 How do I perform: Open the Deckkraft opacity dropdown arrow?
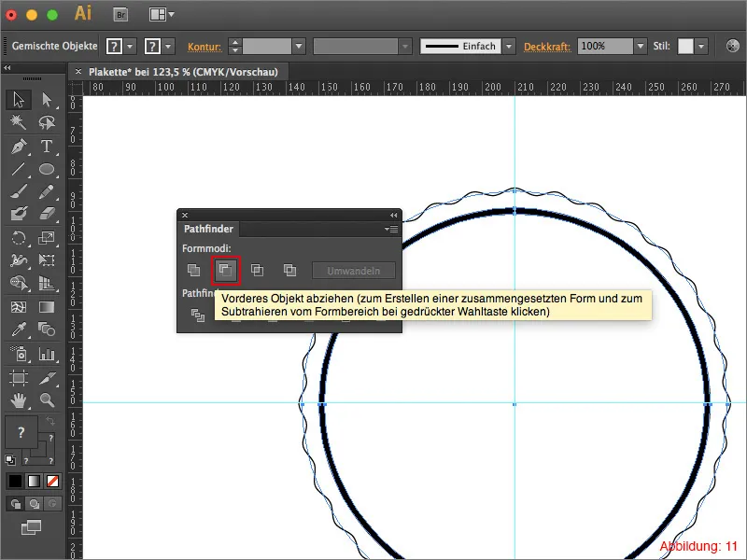(x=641, y=46)
